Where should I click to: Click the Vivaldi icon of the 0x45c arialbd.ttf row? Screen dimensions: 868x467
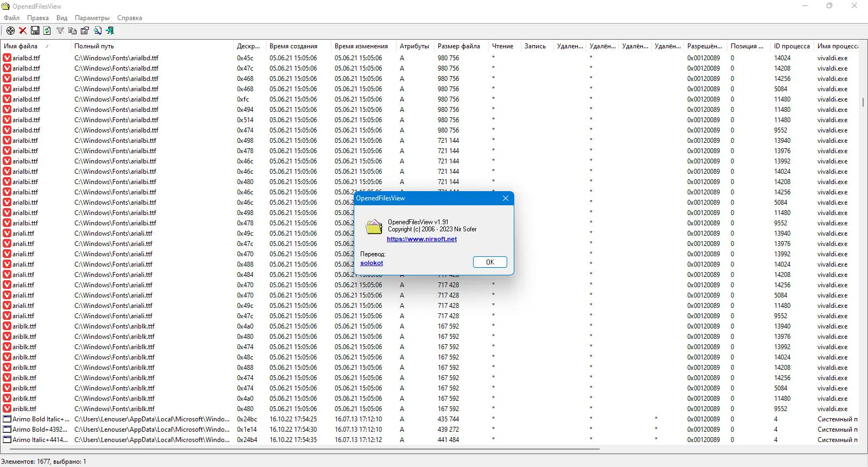coord(7,58)
